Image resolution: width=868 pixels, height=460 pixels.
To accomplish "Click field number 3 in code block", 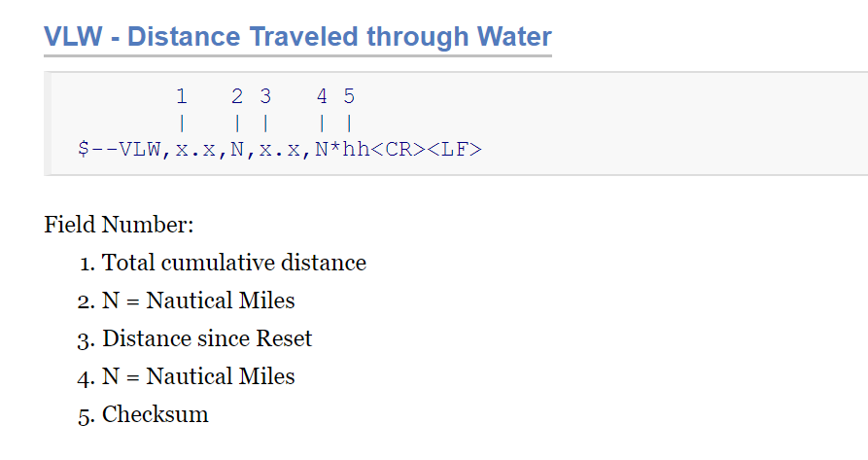I will point(265,96).
